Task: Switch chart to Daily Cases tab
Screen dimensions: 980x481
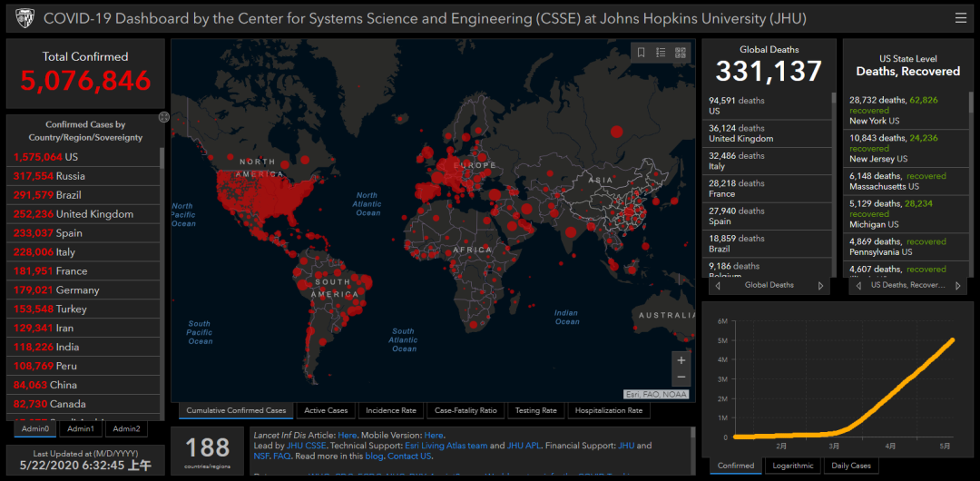Action: [x=850, y=466]
